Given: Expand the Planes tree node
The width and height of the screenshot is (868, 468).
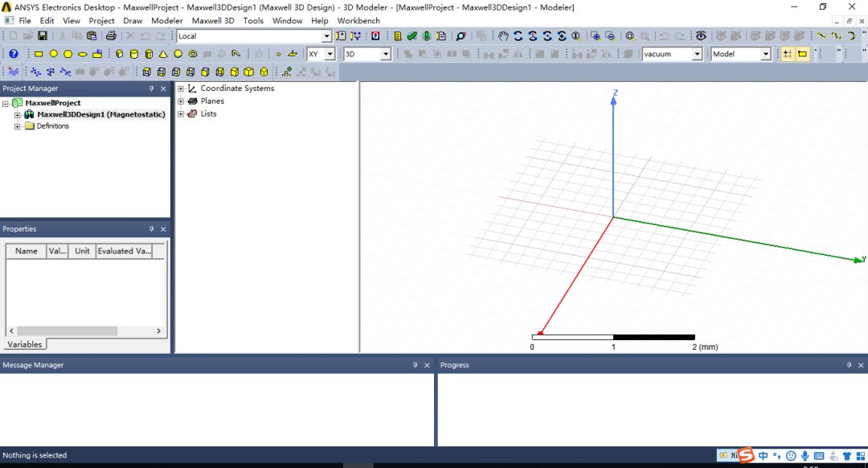Looking at the screenshot, I should point(181,101).
